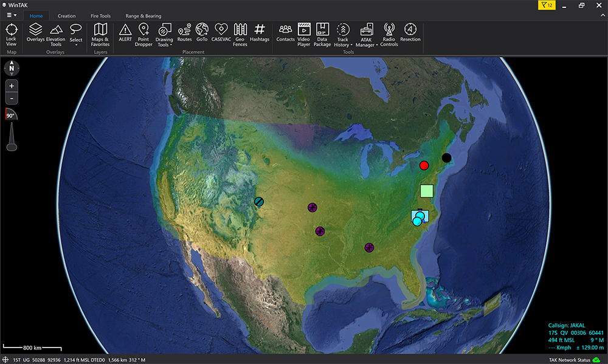
Task: Toggle Lock View on the map
Action: point(11,33)
